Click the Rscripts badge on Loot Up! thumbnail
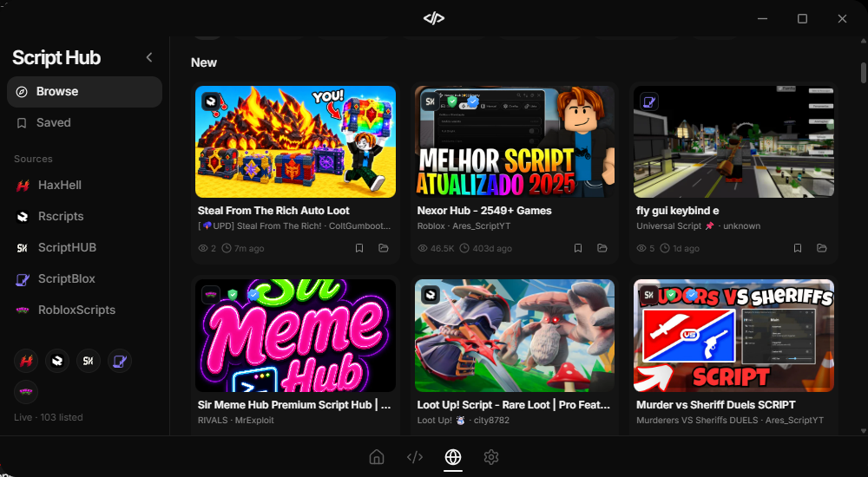 431,295
